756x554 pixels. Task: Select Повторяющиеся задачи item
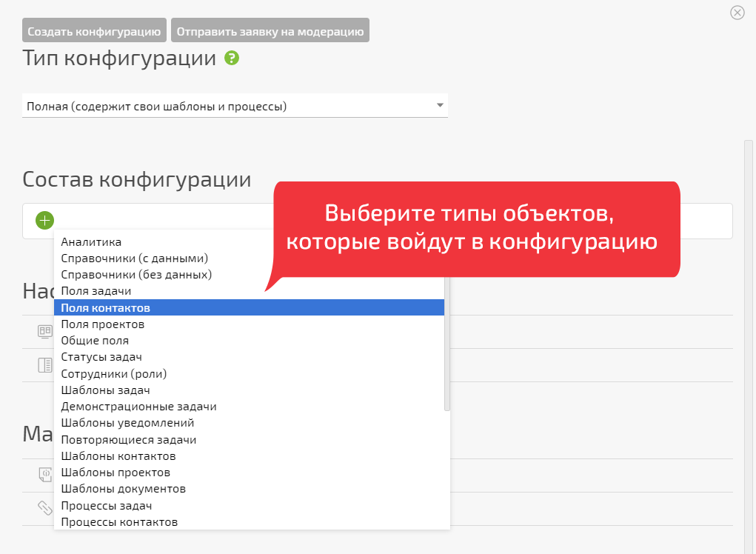pyautogui.click(x=250, y=440)
